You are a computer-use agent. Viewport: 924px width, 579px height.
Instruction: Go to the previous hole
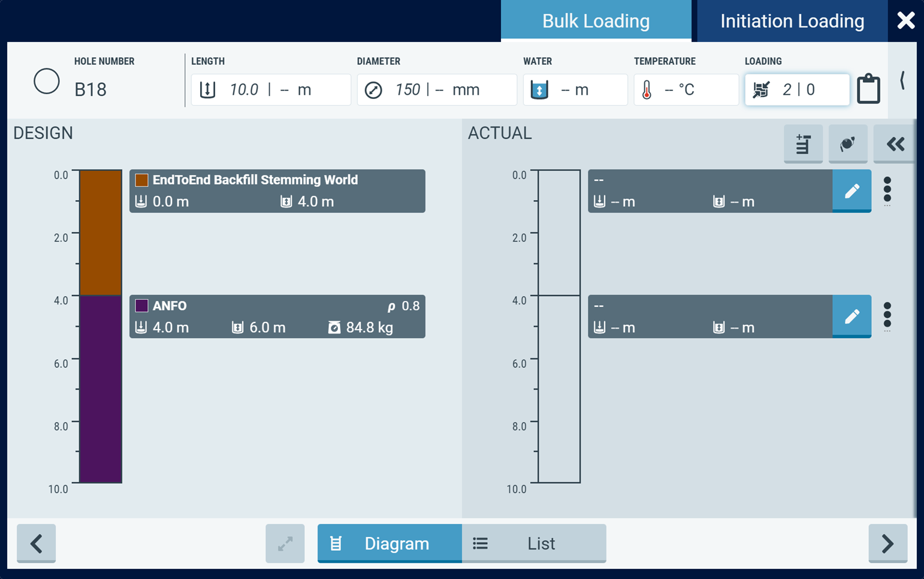coord(36,544)
